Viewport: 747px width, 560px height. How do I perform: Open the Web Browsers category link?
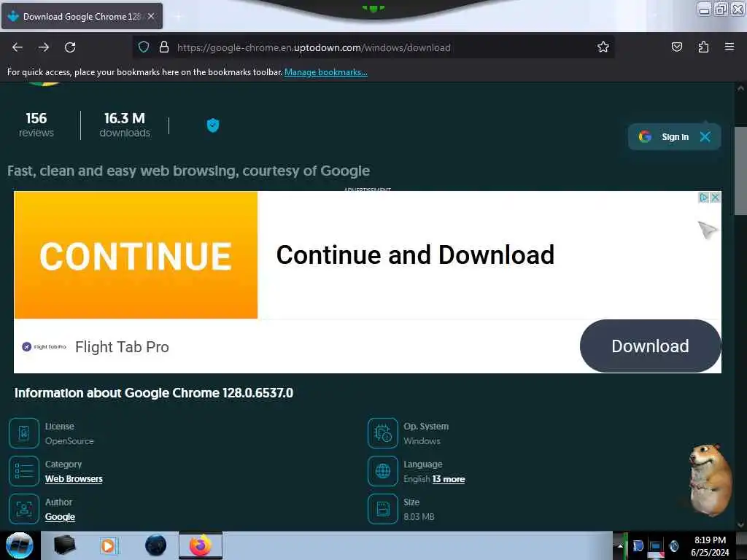tap(74, 479)
